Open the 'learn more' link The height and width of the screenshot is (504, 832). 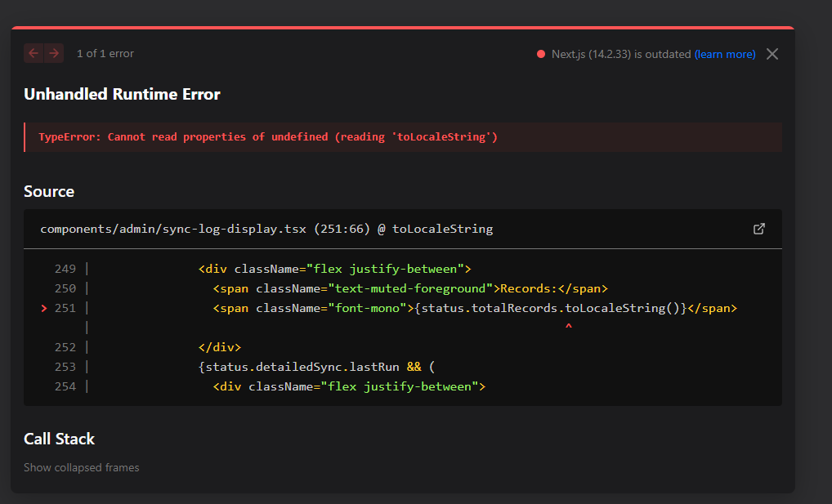(725, 54)
